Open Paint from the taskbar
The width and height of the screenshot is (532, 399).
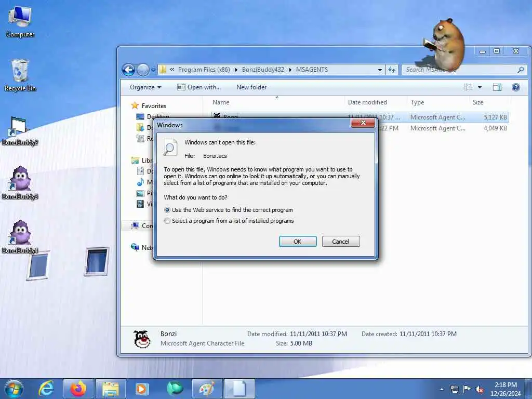point(207,389)
